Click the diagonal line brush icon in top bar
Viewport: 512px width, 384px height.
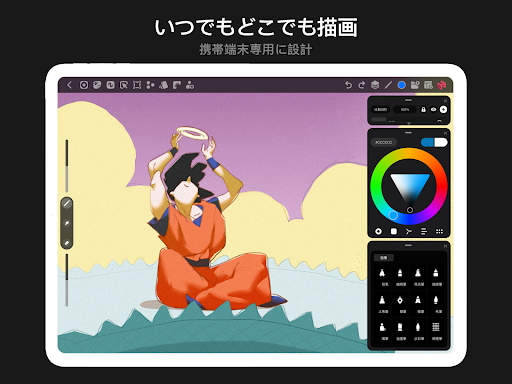(388, 85)
